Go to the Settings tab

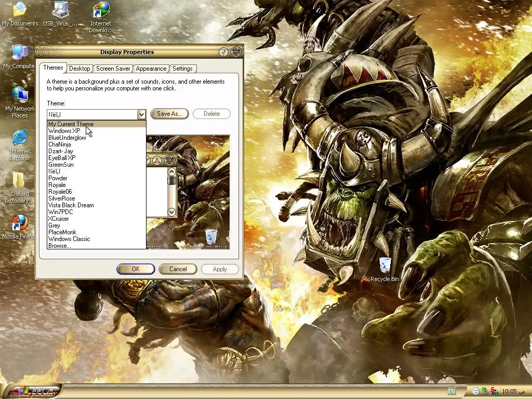[182, 69]
